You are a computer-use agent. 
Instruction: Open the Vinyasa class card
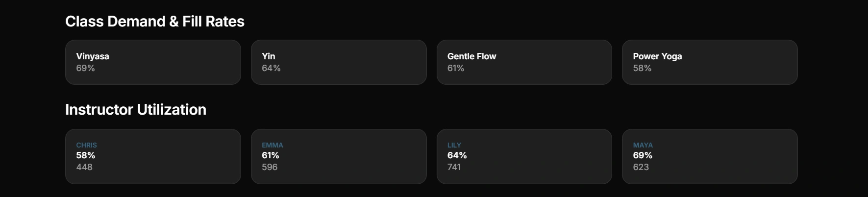153,62
